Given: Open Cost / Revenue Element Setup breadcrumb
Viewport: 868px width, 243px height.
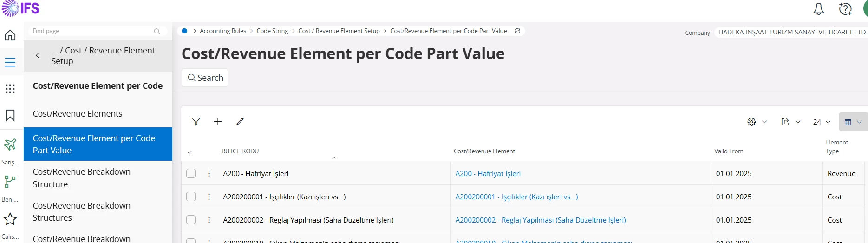Looking at the screenshot, I should (339, 31).
